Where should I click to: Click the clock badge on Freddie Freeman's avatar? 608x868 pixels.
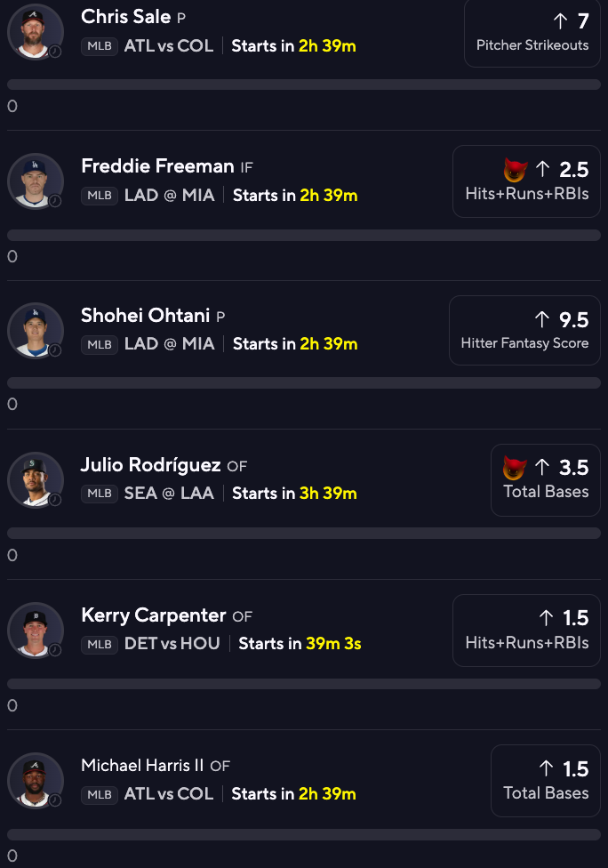(55, 201)
